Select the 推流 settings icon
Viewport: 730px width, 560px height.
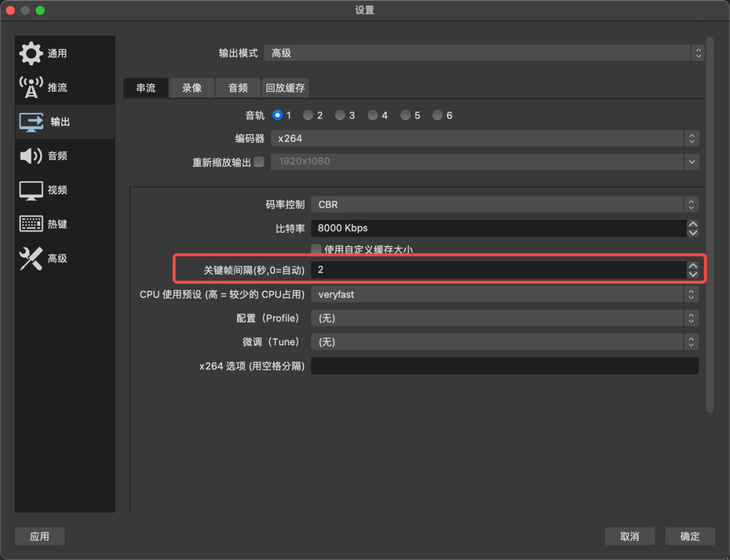46,86
